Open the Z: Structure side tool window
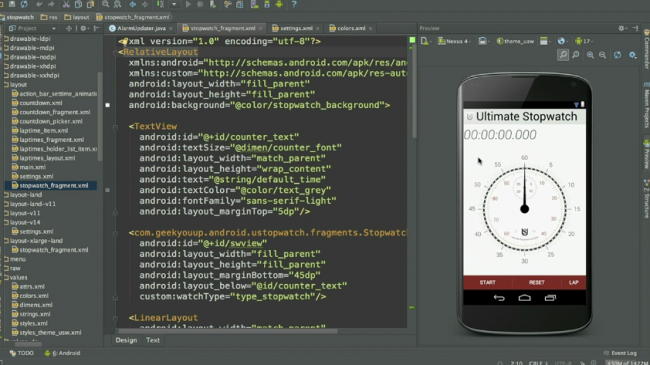The image size is (650, 365). [646, 199]
